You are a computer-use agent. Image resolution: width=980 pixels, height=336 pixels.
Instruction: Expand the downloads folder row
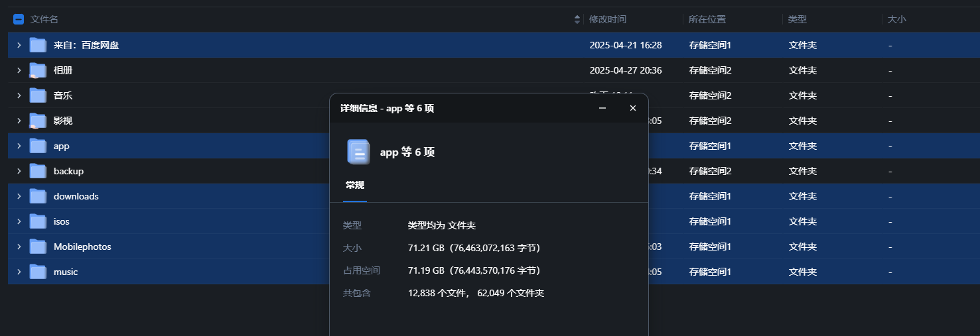click(x=19, y=196)
